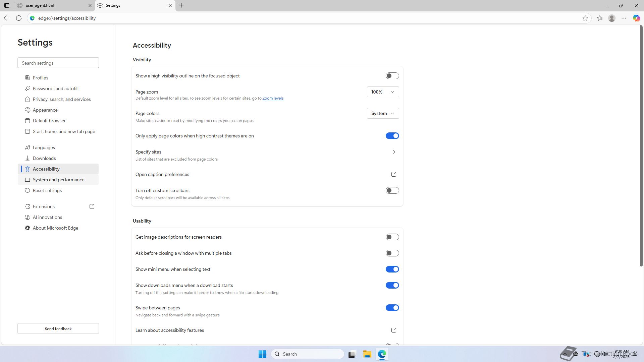Click the Copilot icon in toolbar
This screenshot has height=362, width=644.
click(x=636, y=18)
